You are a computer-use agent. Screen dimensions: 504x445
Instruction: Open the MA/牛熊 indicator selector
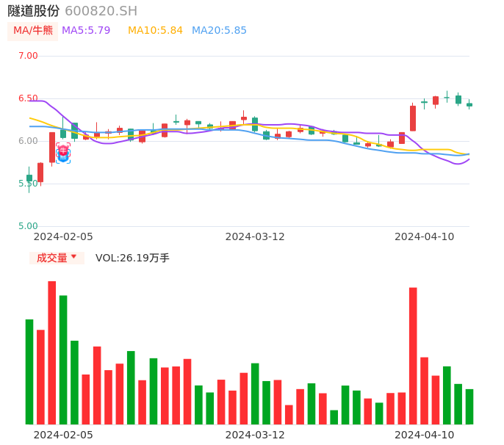click(x=33, y=30)
